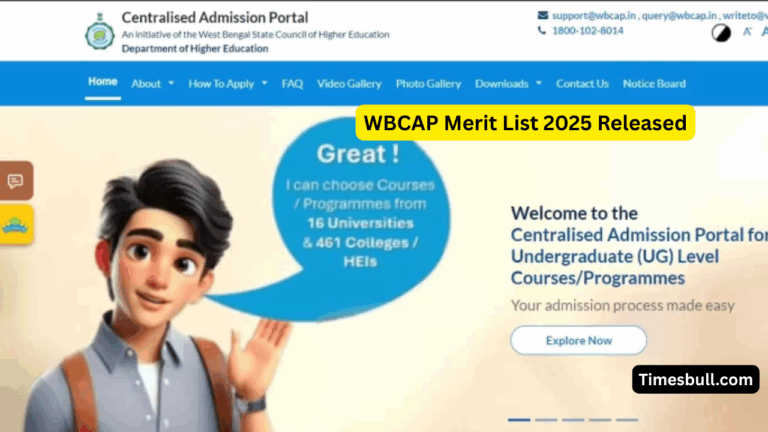Select the second carousel slide indicator
Viewport: 768px width, 432px height.
tap(546, 419)
